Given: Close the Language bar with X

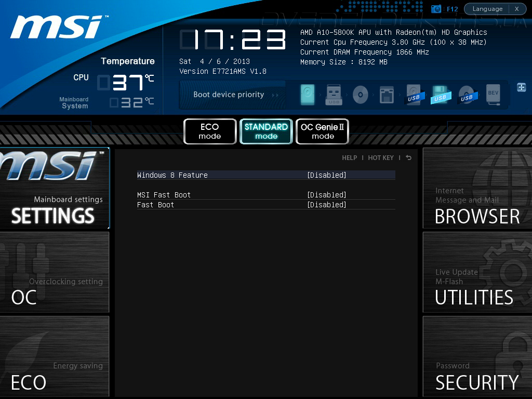Looking at the screenshot, I should coord(517,9).
